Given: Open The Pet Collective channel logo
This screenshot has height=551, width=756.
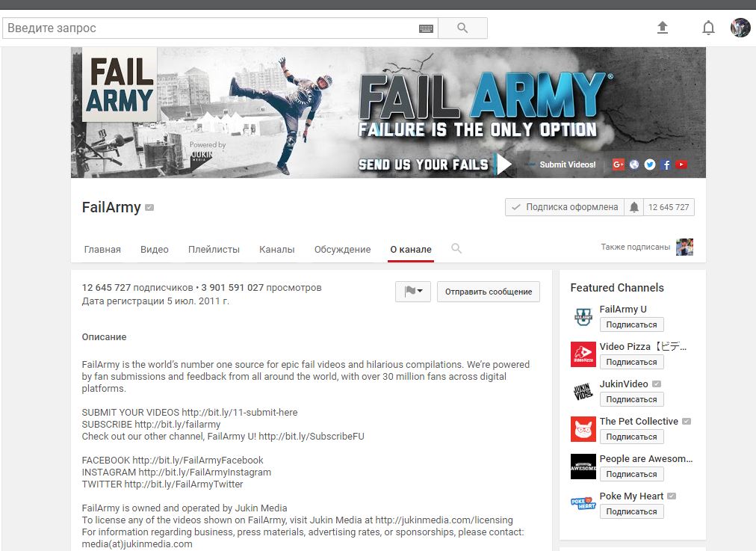Looking at the screenshot, I should point(583,429).
